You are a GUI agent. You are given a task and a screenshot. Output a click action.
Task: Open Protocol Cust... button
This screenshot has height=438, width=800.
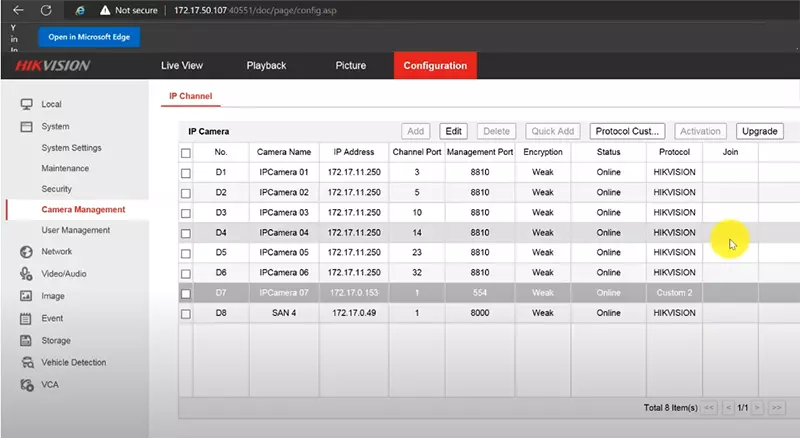click(627, 131)
